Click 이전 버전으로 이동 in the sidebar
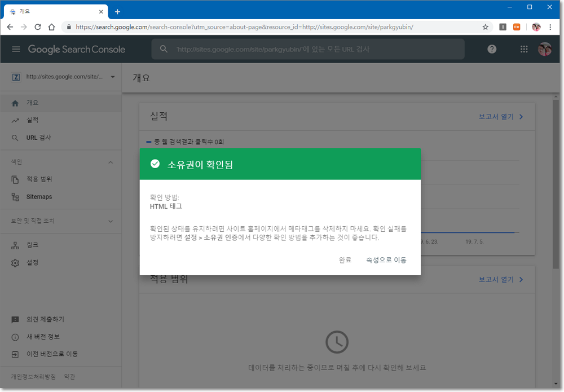Image resolution: width=564 pixels, height=392 pixels. [61, 354]
